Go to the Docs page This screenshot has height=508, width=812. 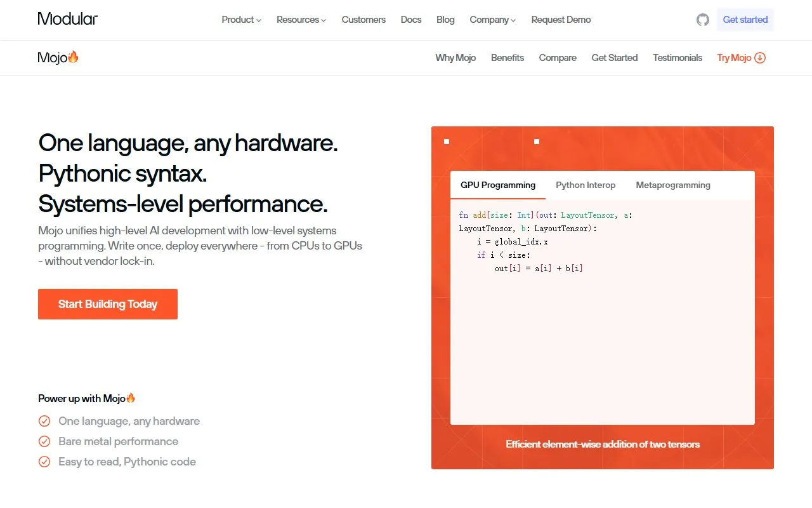(411, 20)
